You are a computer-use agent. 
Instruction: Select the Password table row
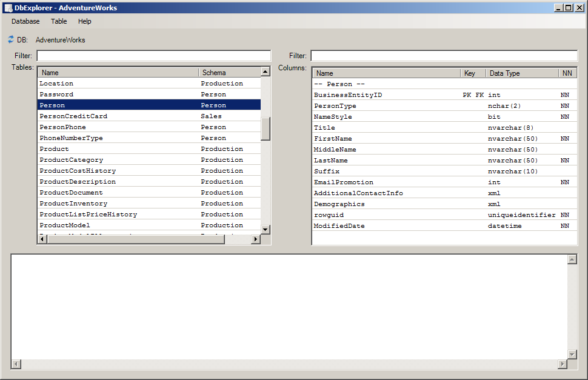click(149, 94)
